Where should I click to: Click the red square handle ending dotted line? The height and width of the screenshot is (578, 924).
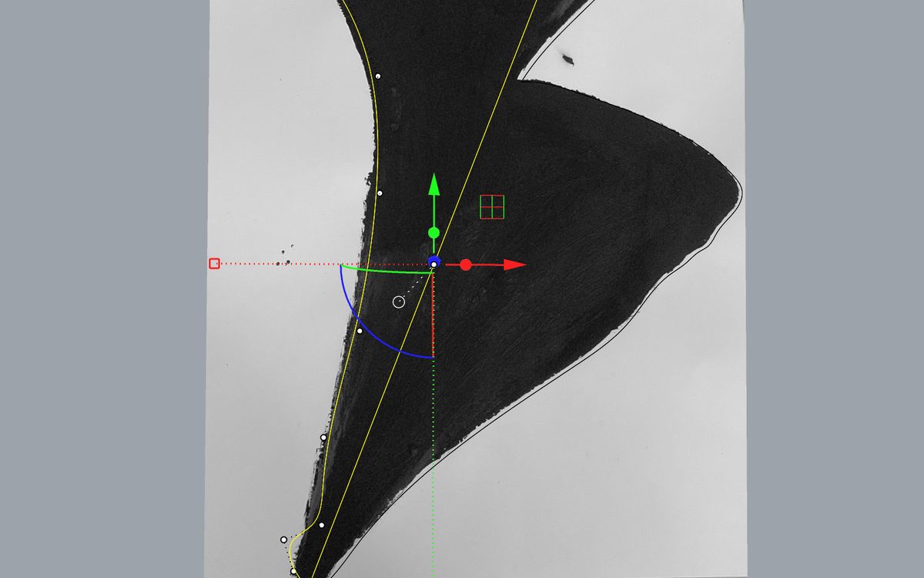[x=214, y=264]
